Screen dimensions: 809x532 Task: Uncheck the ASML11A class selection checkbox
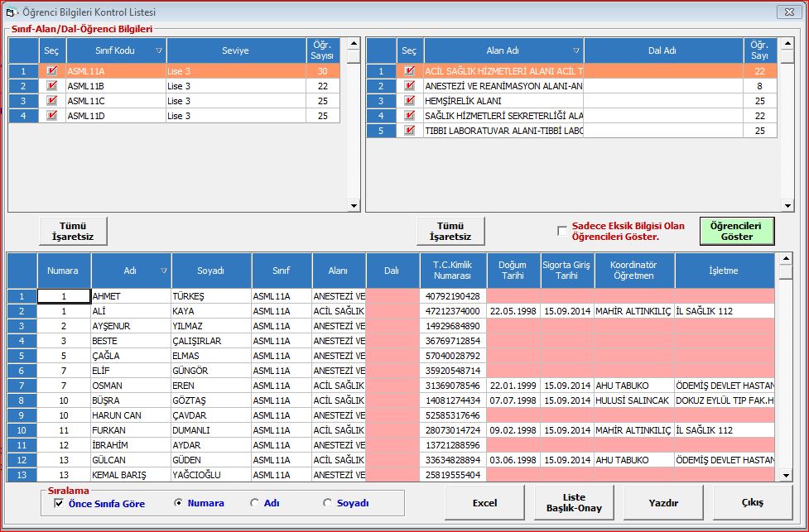(x=51, y=72)
